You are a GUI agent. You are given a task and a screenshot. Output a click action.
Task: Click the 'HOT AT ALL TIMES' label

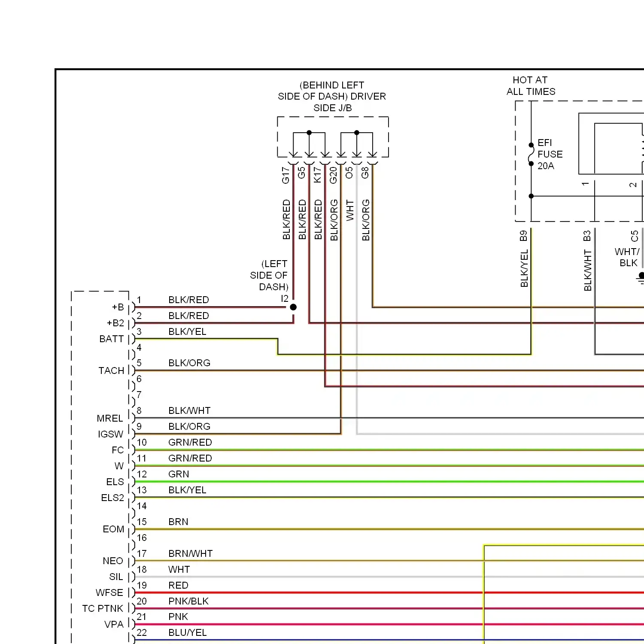pyautogui.click(x=531, y=86)
